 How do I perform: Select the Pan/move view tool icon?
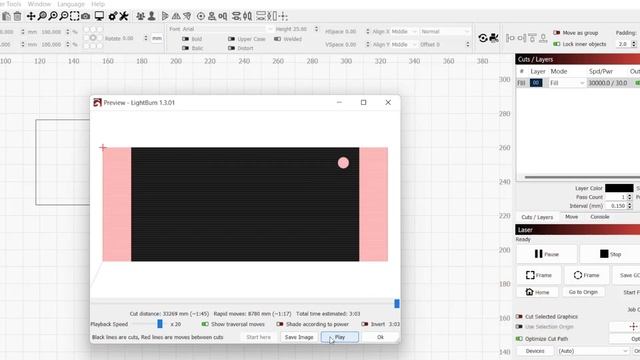(x=31, y=16)
